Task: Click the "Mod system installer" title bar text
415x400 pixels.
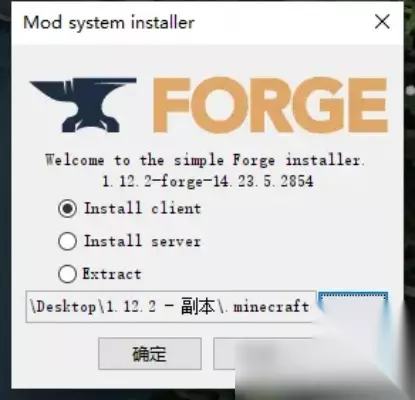Action: click(109, 23)
